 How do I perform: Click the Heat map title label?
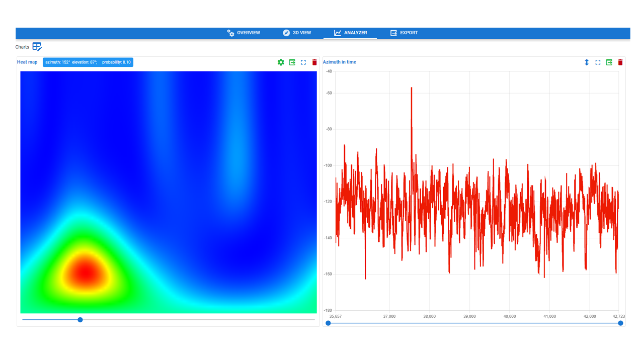pos(28,62)
